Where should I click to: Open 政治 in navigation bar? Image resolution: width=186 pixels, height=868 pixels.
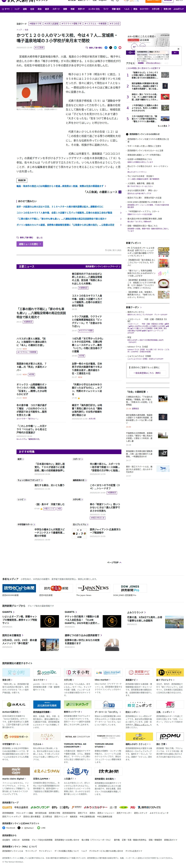tap(40, 9)
